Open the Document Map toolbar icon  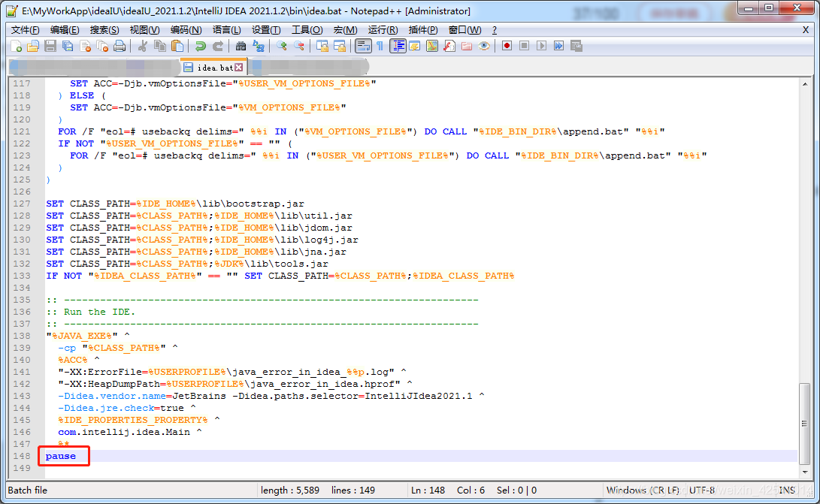click(432, 47)
